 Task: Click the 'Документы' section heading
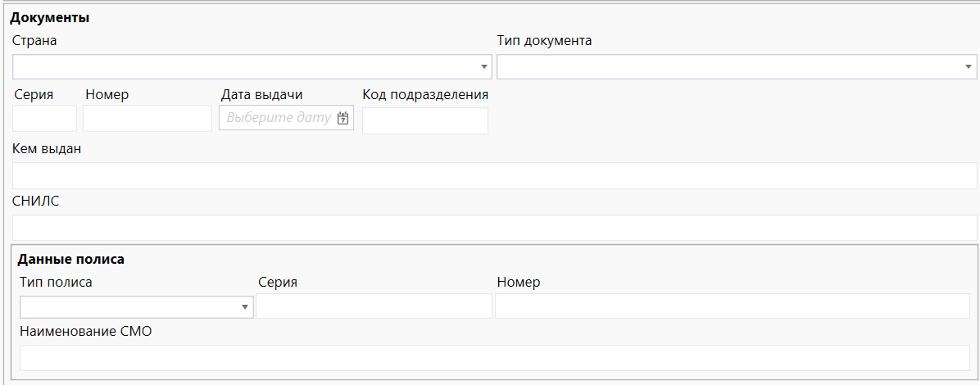(50, 17)
